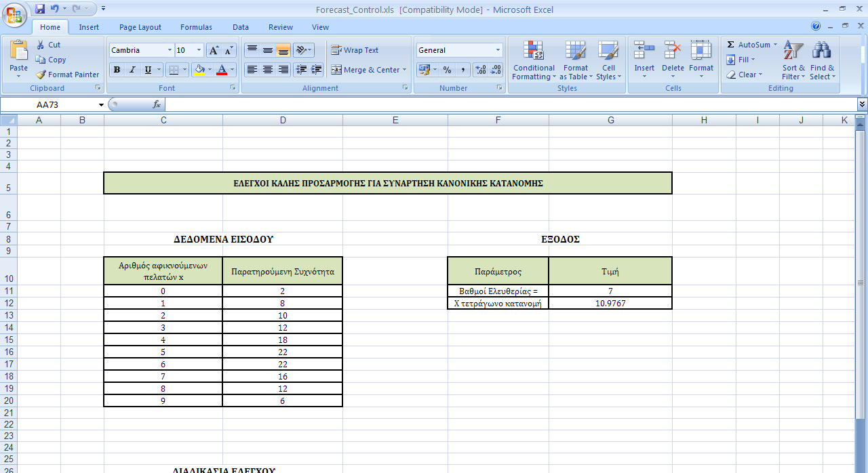868x473 pixels.
Task: Increase font size with Grow Font
Action: pyautogui.click(x=214, y=50)
